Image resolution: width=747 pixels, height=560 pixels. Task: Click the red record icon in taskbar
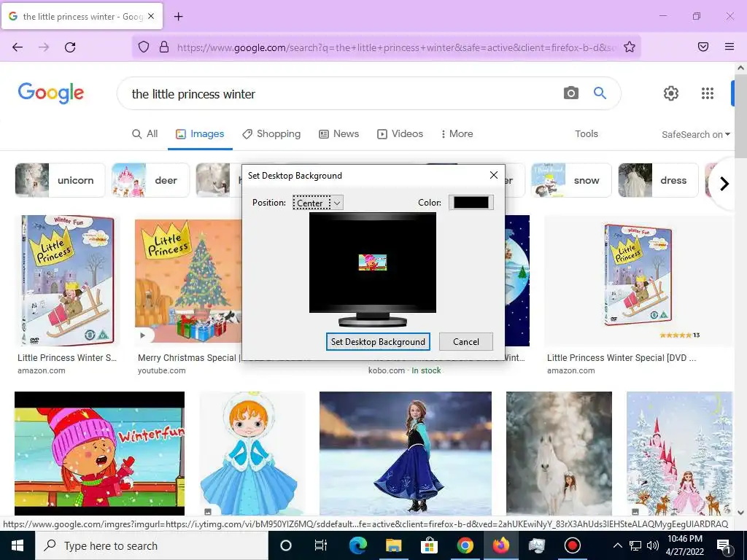[572, 545]
